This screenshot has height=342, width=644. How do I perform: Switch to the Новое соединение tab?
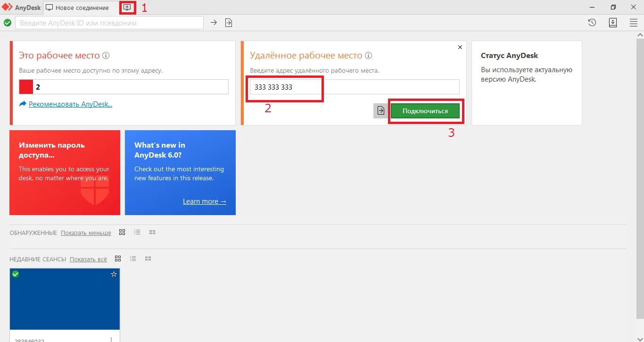click(x=77, y=8)
